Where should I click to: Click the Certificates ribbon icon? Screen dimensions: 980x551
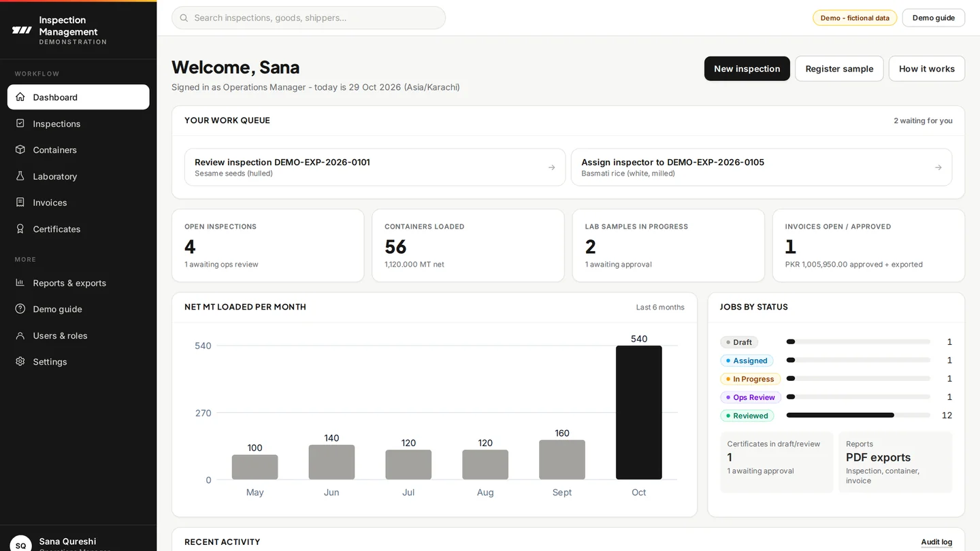(x=20, y=229)
